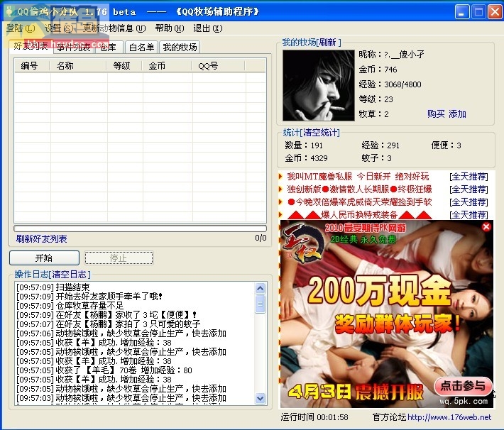This screenshot has height=430, width=504.
Task: Close the banner ad with red X
Action: coord(486,227)
